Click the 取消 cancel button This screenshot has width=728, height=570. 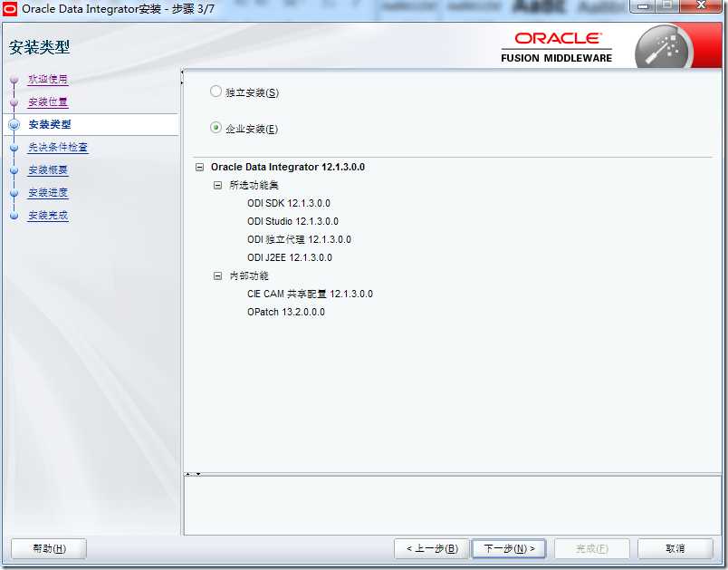pyautogui.click(x=675, y=548)
